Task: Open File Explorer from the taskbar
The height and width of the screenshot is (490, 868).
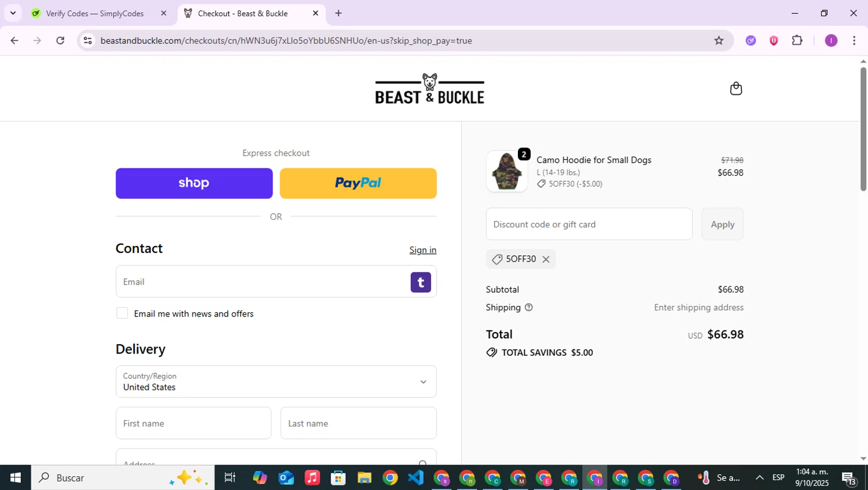Action: pos(364,477)
